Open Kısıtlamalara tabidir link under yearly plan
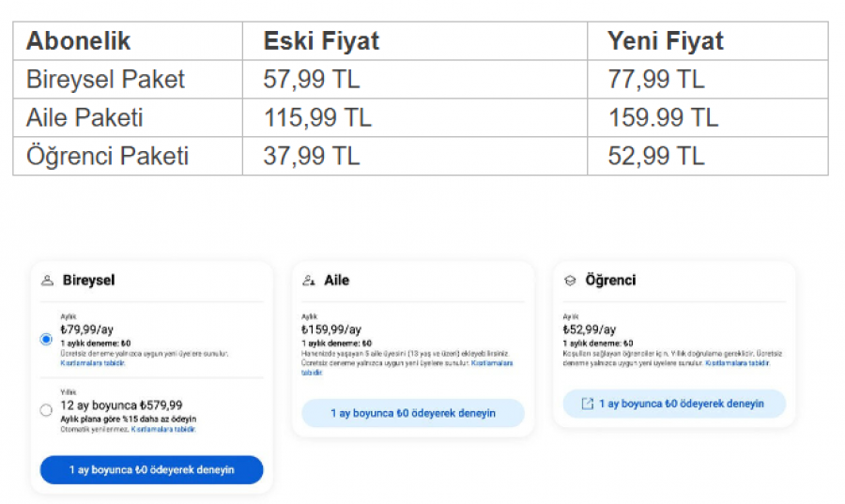Viewport: 845px width, 504px height. (x=163, y=430)
